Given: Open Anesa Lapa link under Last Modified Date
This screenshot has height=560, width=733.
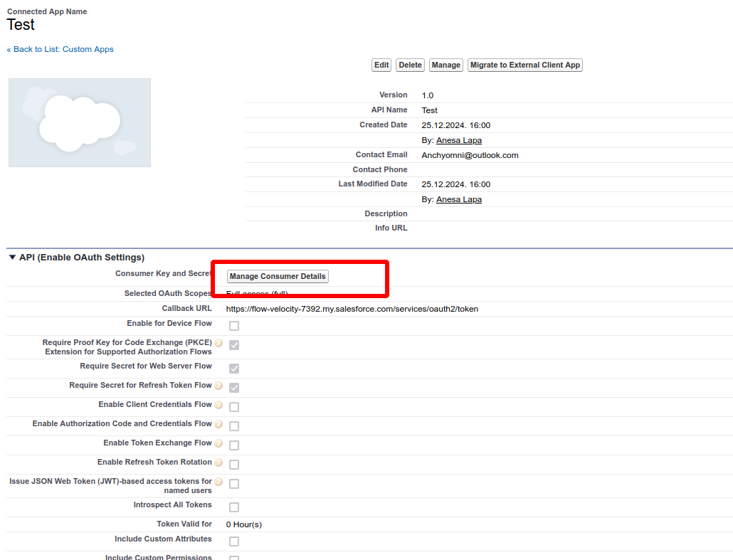Looking at the screenshot, I should click(459, 199).
